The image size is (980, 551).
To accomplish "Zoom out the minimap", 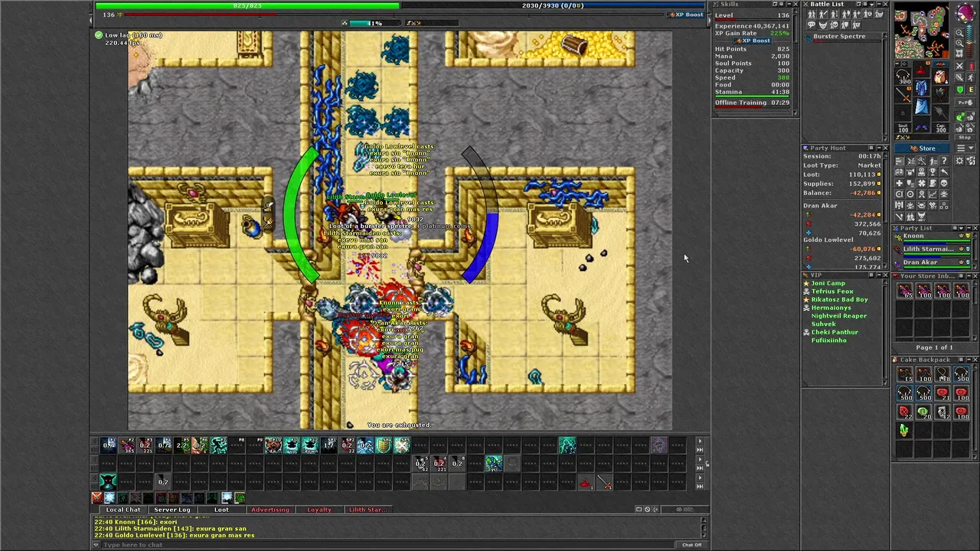I will (959, 33).
